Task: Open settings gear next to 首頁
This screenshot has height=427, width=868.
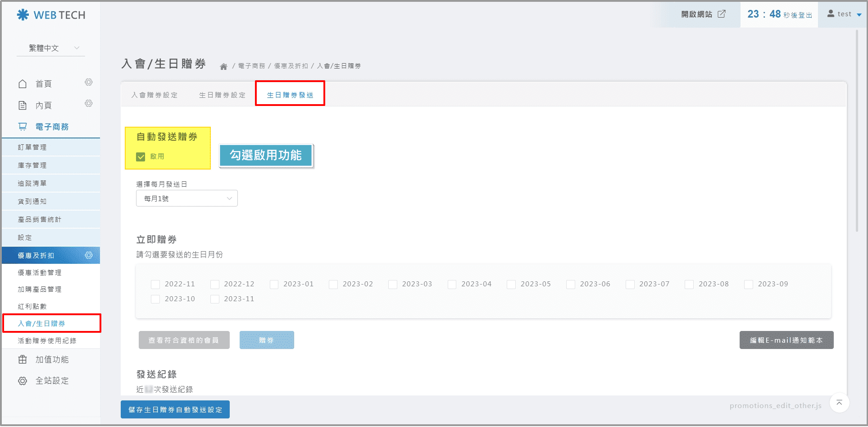Action: pyautogui.click(x=89, y=82)
